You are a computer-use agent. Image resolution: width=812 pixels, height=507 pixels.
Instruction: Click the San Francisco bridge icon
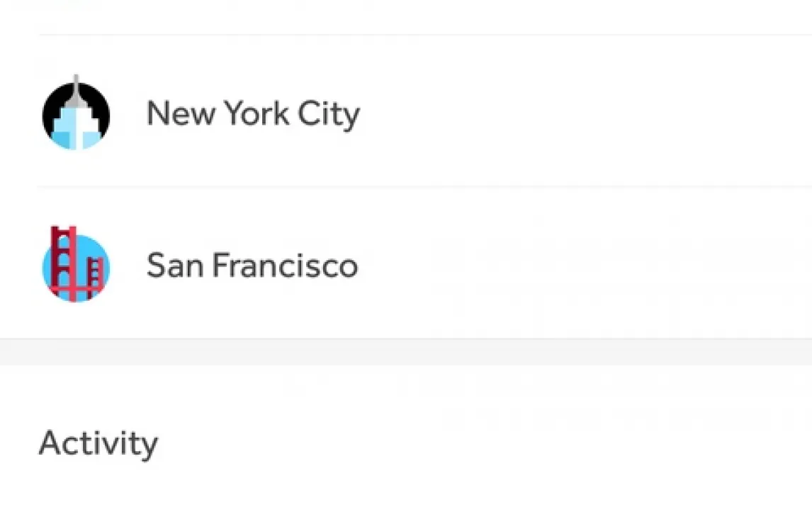76,266
